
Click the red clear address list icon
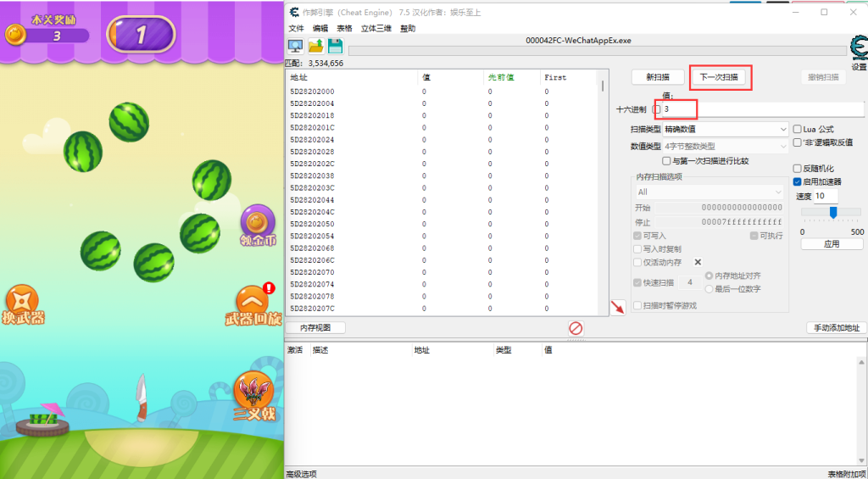point(576,328)
